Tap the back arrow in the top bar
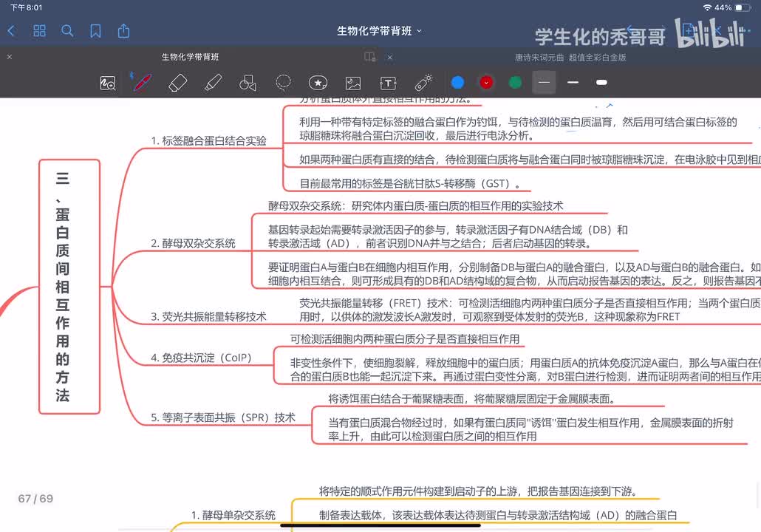This screenshot has height=532, width=761. (x=12, y=31)
